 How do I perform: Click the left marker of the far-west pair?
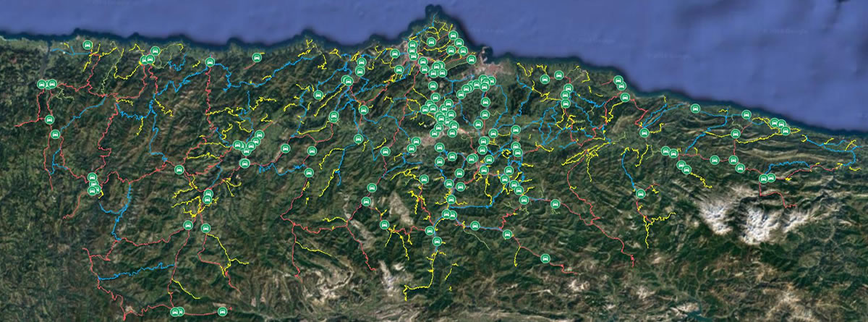coord(42,85)
